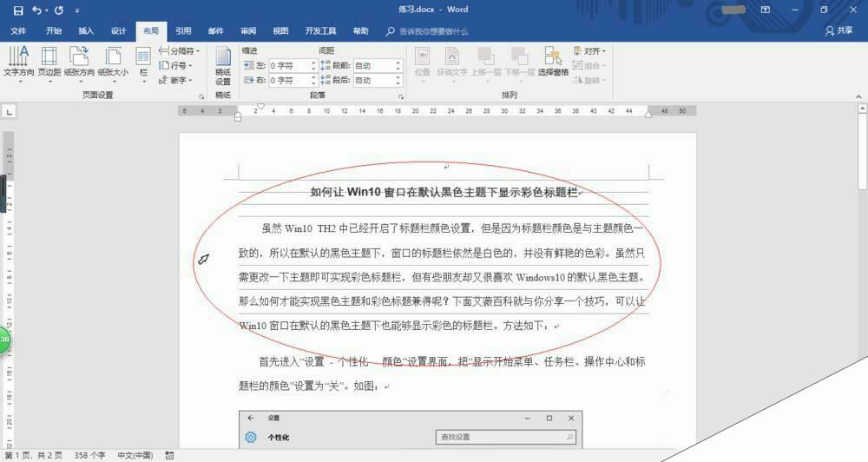Decrease right indent with the down spinner
This screenshot has width=868, height=462.
[313, 83]
